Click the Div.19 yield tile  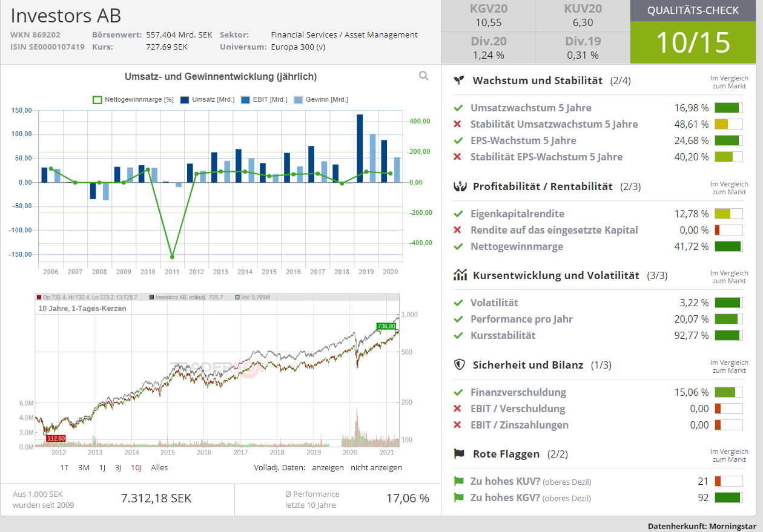click(583, 48)
